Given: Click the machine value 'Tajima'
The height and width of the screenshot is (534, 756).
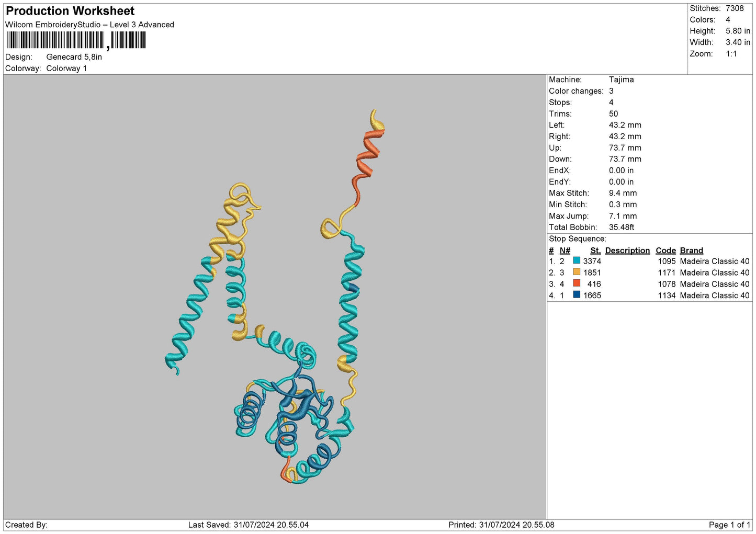Looking at the screenshot, I should 622,79.
